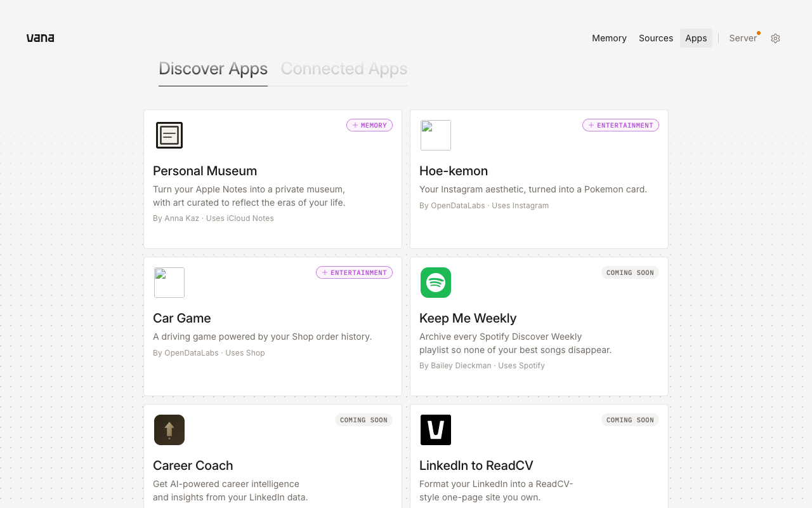This screenshot has height=508, width=812.
Task: Open the Server menu item
Action: point(743,38)
